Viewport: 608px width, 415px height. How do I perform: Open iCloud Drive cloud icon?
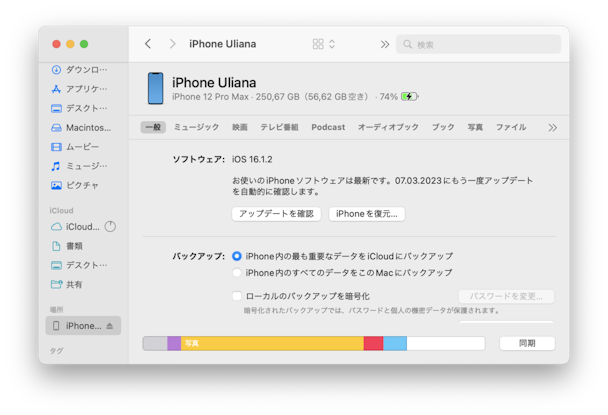(x=56, y=227)
